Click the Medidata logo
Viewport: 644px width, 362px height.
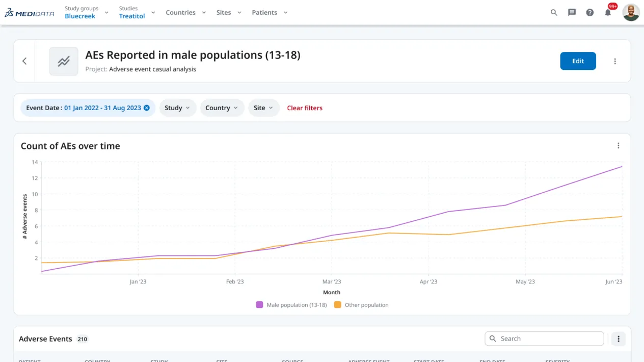29,12
